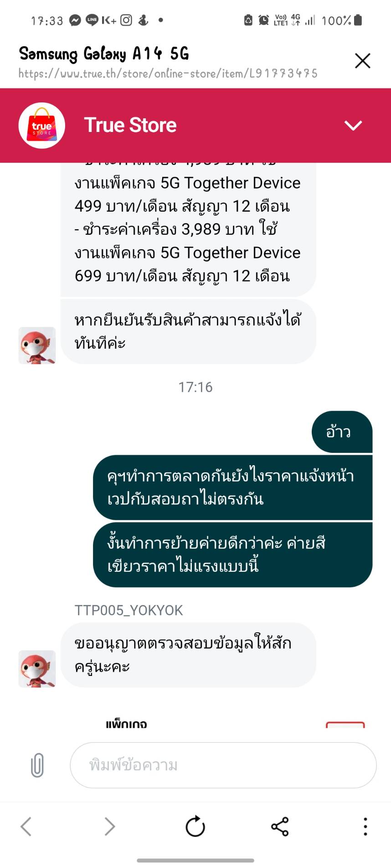Go back with the left arrow
Viewport: 391px width, 868px height.
tap(26, 826)
